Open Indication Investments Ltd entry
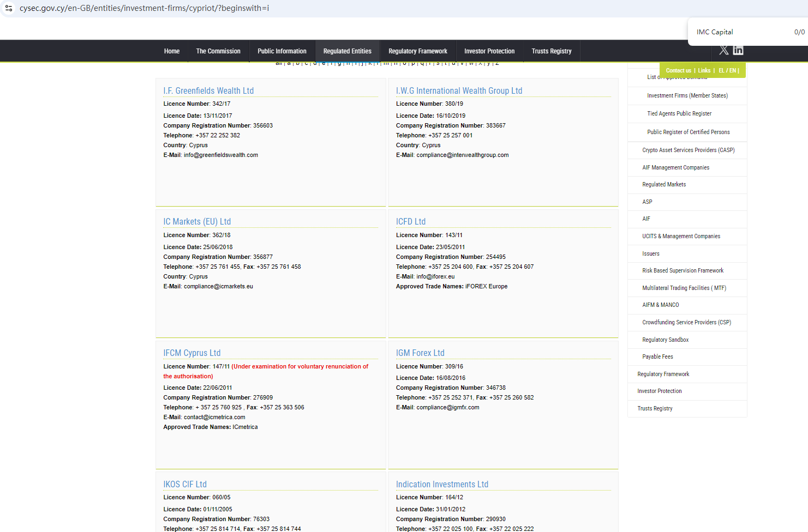 click(x=441, y=485)
